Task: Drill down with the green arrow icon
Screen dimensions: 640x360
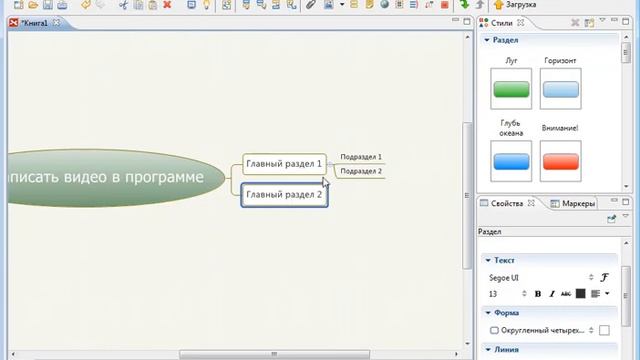Action: pos(464,5)
